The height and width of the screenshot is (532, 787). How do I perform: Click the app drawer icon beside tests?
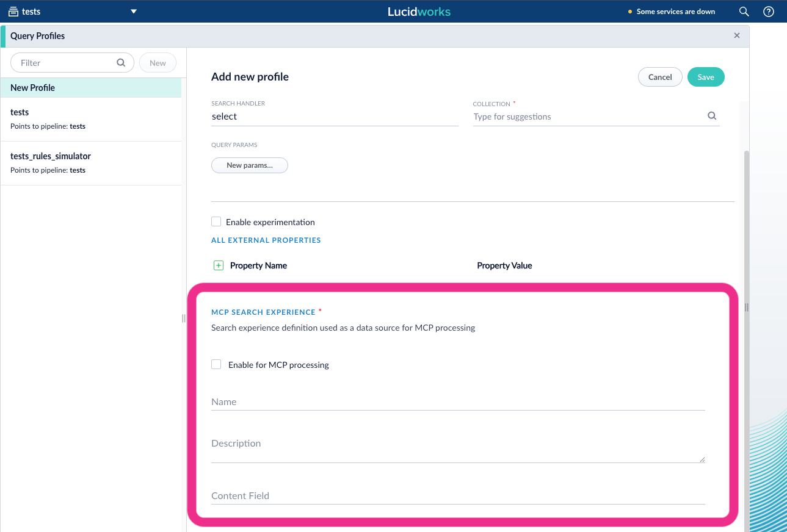pos(13,12)
